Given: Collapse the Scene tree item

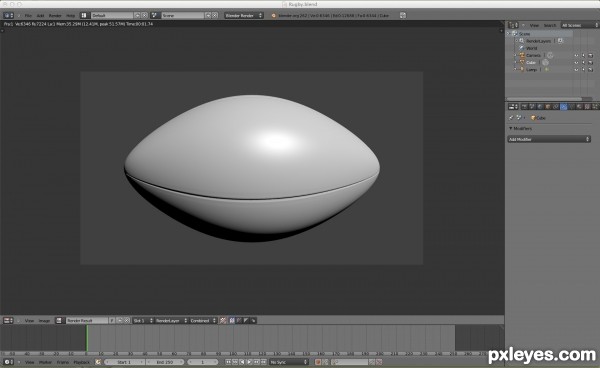Looking at the screenshot, I should click(509, 34).
